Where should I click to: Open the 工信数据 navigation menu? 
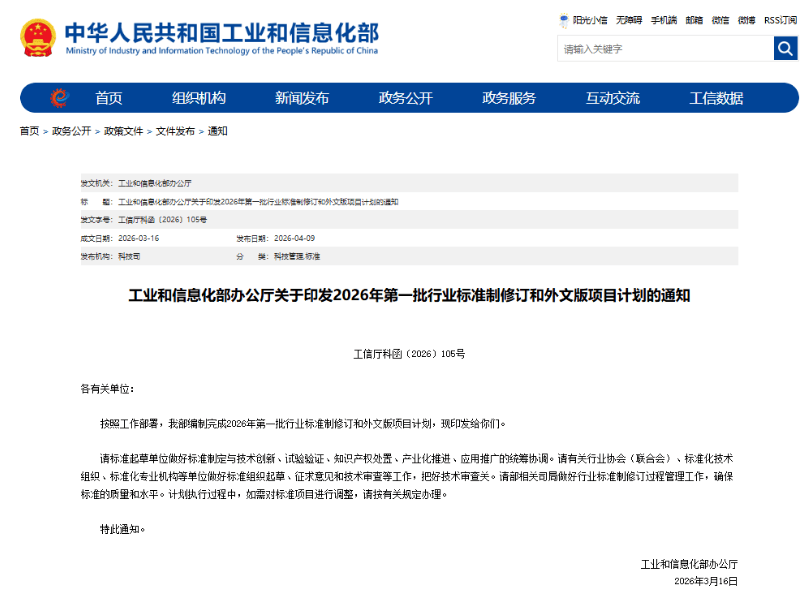click(716, 98)
